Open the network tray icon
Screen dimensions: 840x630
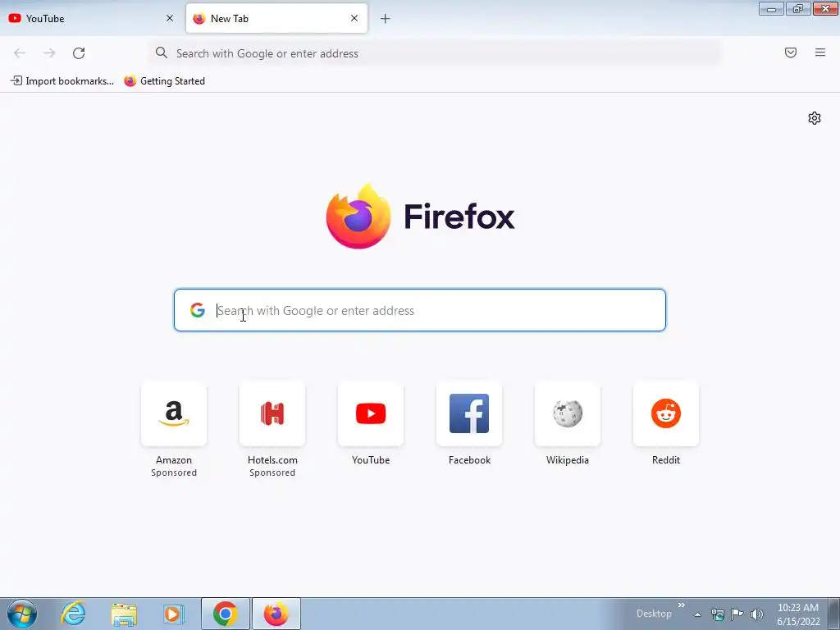point(717,614)
